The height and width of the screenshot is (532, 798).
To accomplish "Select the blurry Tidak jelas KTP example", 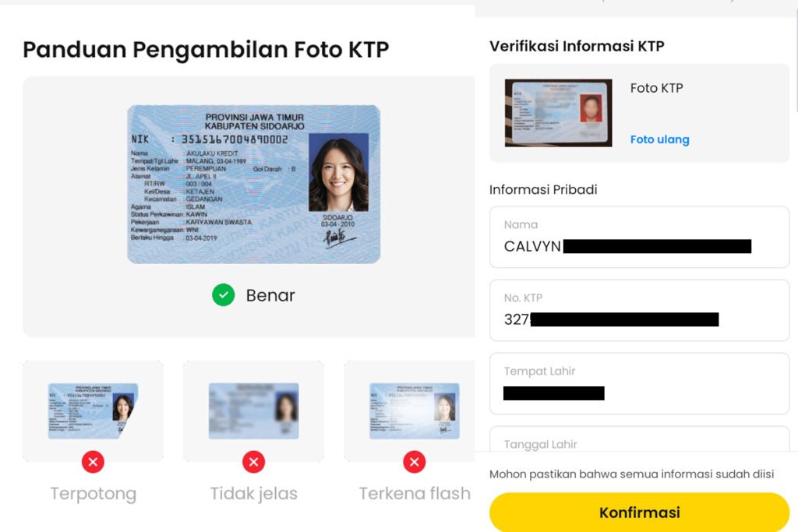I will [x=253, y=411].
